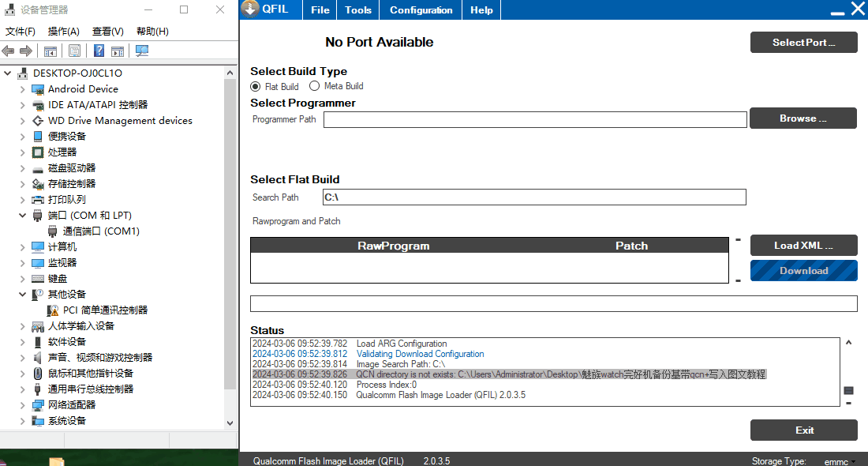Open the 操作(A) menu in Device Manager
868x466 pixels.
64,32
